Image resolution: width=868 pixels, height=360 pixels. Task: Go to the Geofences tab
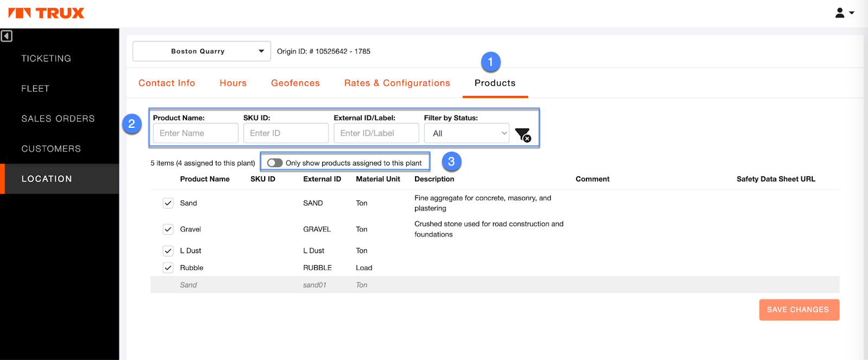tap(295, 83)
